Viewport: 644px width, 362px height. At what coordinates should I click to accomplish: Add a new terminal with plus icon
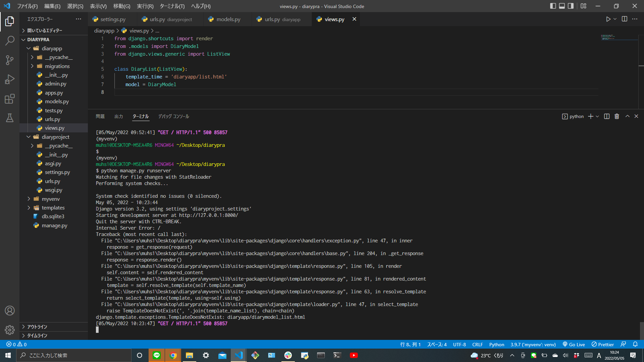pos(591,116)
